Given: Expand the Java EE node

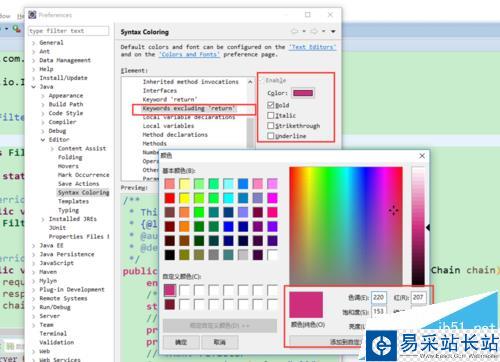Looking at the screenshot, I should [x=34, y=246].
